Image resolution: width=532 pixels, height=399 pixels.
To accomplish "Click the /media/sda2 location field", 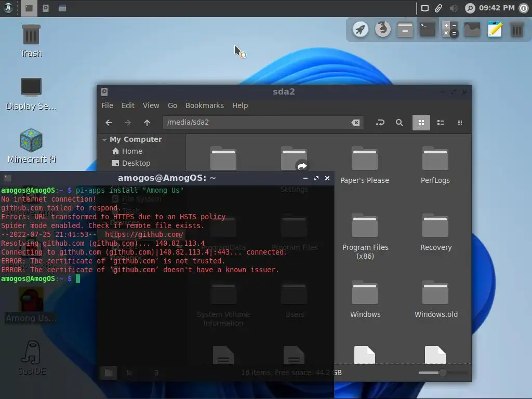I will (263, 123).
